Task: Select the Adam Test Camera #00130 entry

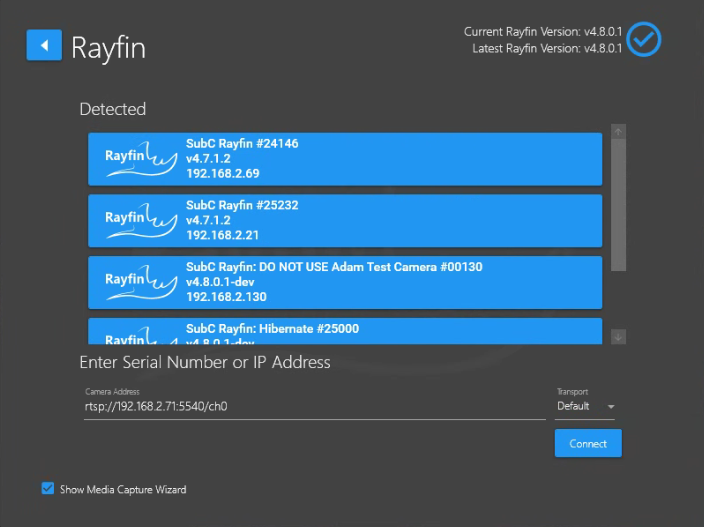Action: (x=345, y=282)
